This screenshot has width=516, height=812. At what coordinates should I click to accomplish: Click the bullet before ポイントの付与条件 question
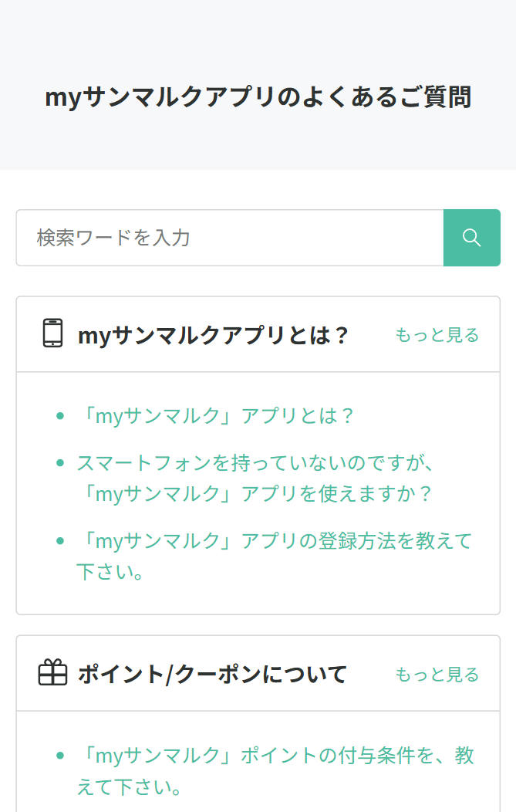point(60,756)
